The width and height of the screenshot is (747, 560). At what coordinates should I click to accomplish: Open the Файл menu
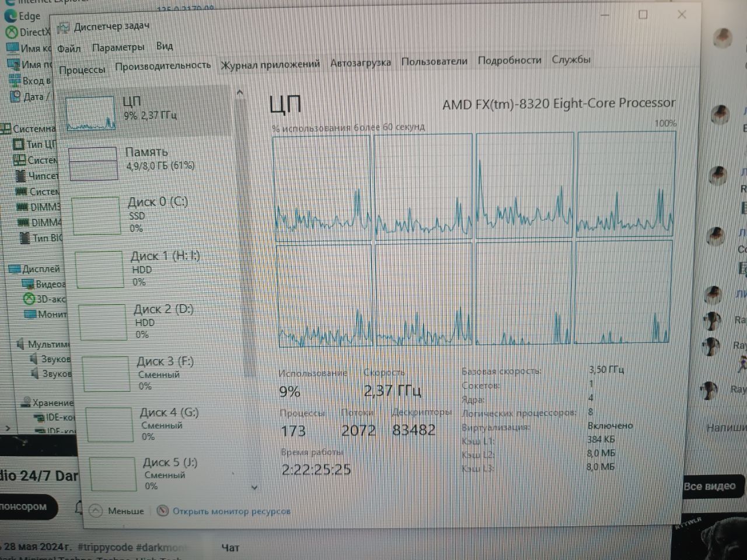(69, 48)
